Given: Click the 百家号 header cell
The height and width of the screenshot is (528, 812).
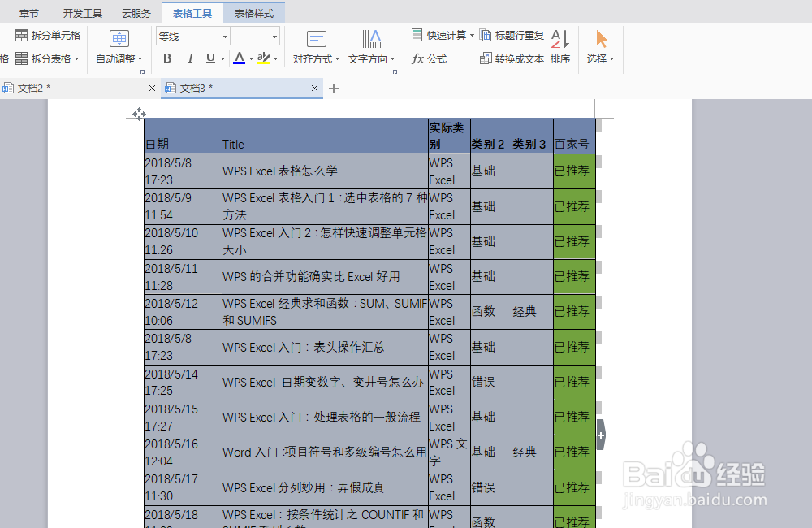Looking at the screenshot, I should [x=574, y=136].
